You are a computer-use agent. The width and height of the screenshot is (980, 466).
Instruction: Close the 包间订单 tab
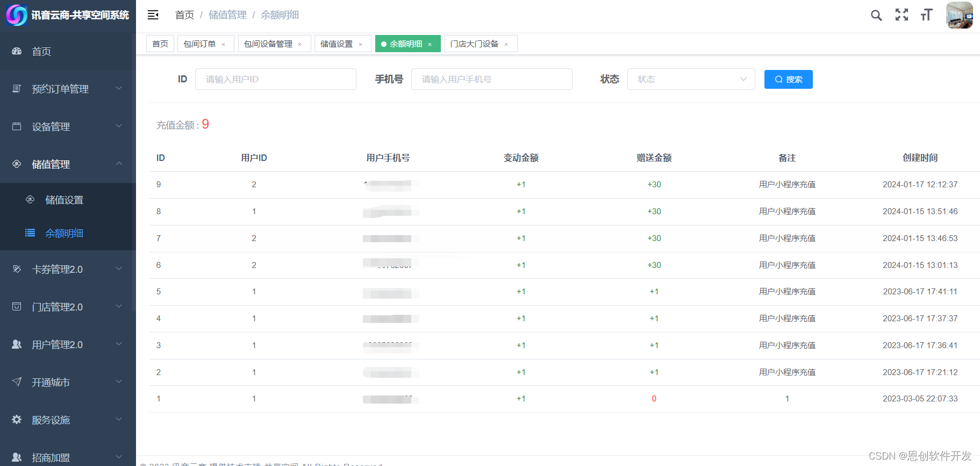click(x=224, y=44)
